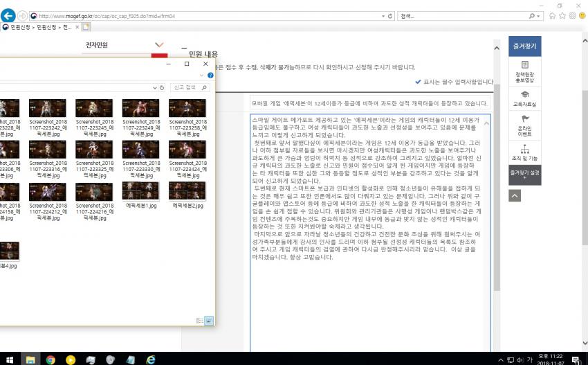This screenshot has height=365, width=588.
Task: Select Screenshot_2018 1107-223242 image file
Action: (48, 118)
